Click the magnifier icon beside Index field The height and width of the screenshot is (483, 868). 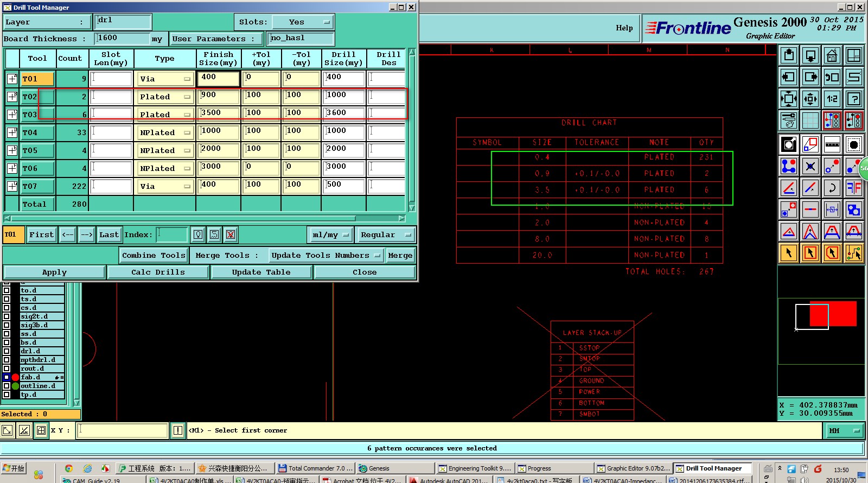[x=198, y=234]
